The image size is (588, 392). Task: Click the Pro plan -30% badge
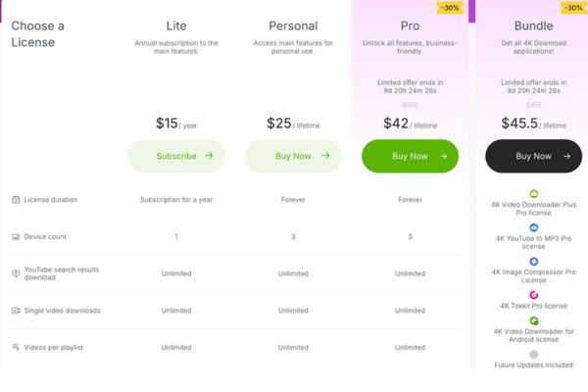[451, 8]
